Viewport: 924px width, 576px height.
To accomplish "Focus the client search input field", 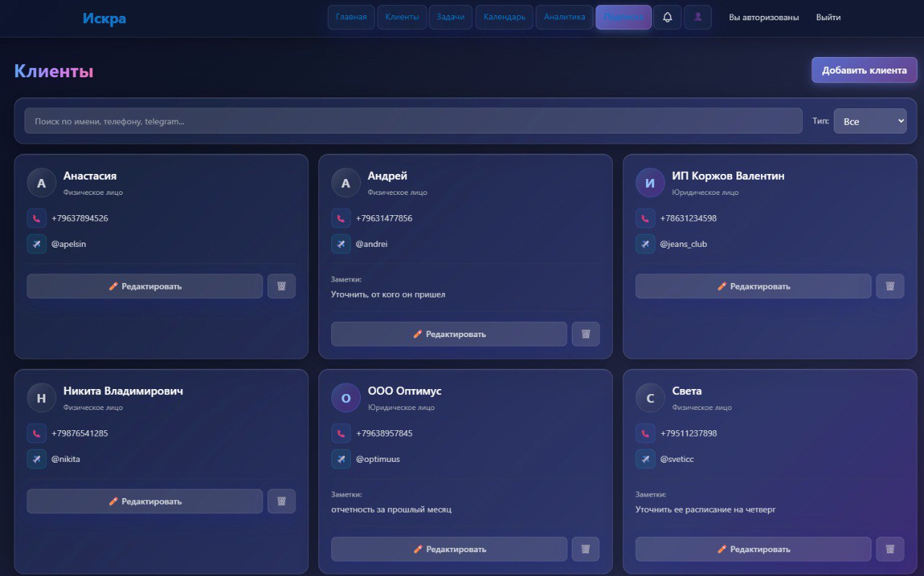I will point(413,121).
